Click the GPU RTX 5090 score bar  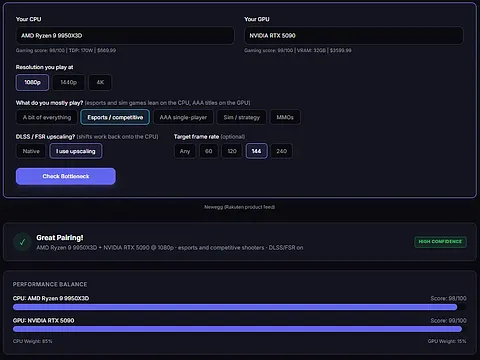point(240,329)
